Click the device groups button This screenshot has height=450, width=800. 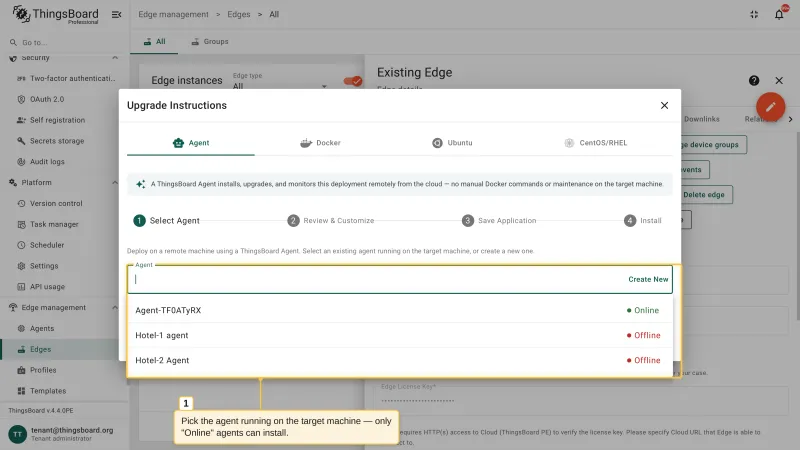click(714, 144)
